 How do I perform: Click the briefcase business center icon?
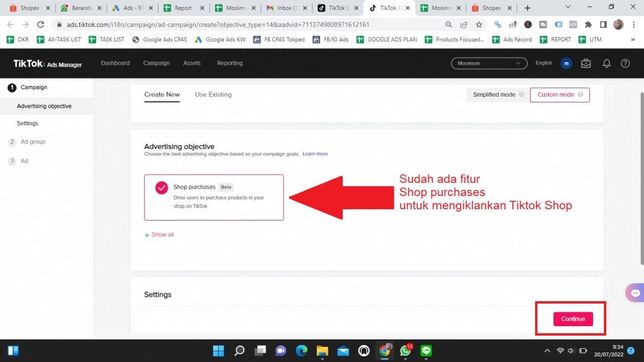pos(586,63)
